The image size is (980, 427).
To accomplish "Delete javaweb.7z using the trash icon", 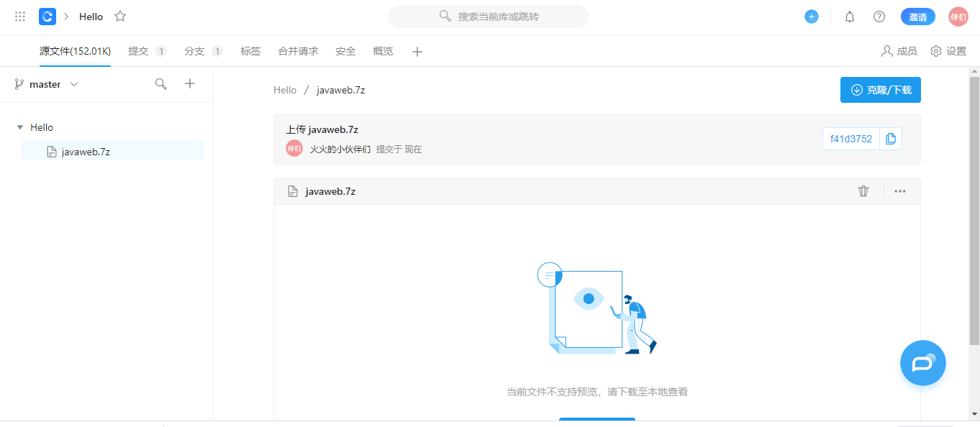I will point(863,190).
